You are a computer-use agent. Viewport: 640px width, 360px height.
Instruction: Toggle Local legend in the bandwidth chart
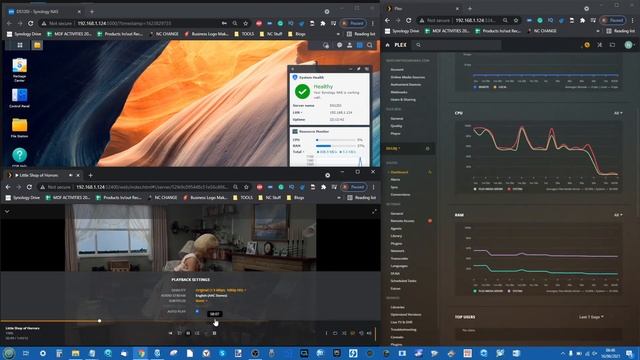click(500, 87)
